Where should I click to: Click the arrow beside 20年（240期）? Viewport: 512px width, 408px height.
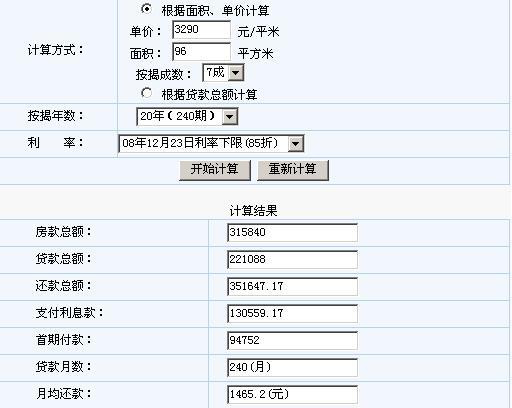[230, 117]
